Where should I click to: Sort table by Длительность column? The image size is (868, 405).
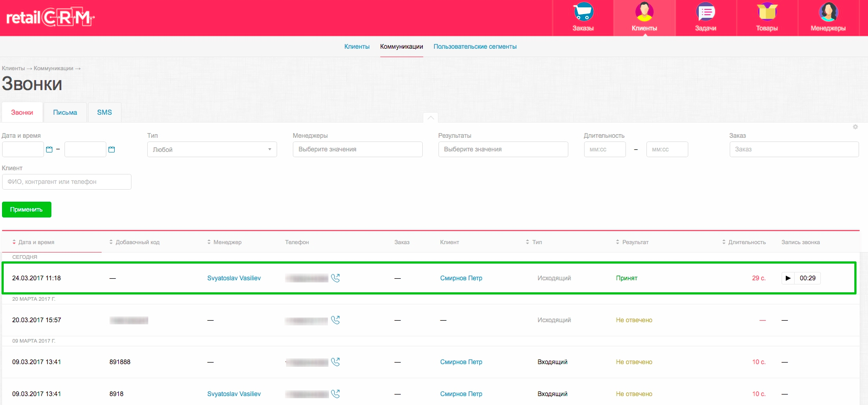click(746, 242)
